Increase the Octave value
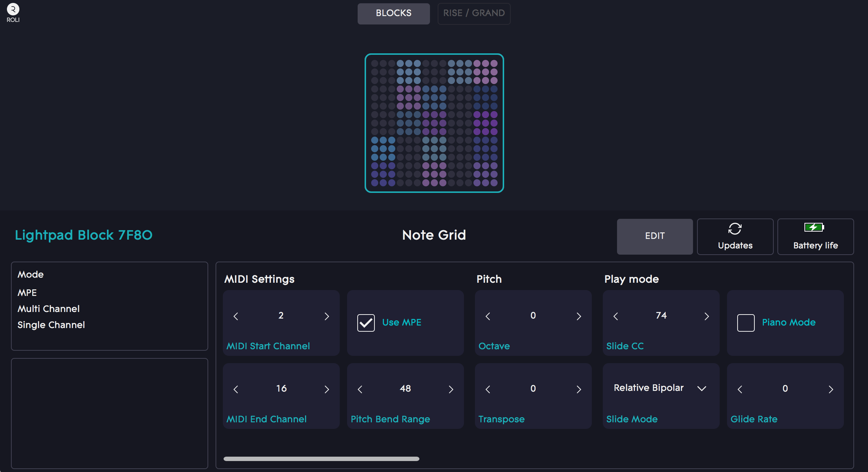868x472 pixels. click(579, 316)
